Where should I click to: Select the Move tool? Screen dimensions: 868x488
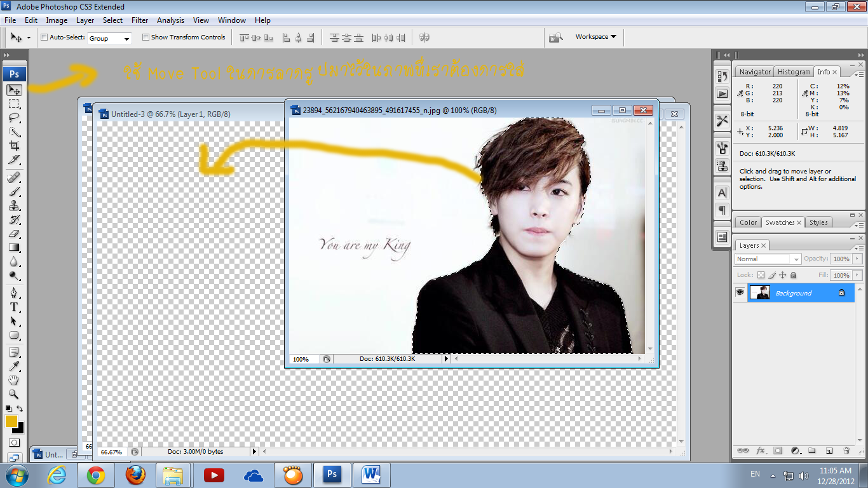[14, 90]
